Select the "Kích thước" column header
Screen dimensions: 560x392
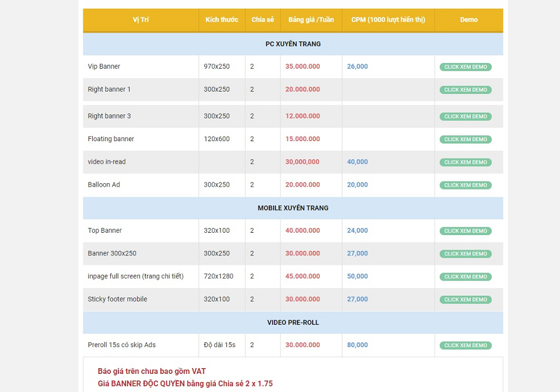(222, 20)
